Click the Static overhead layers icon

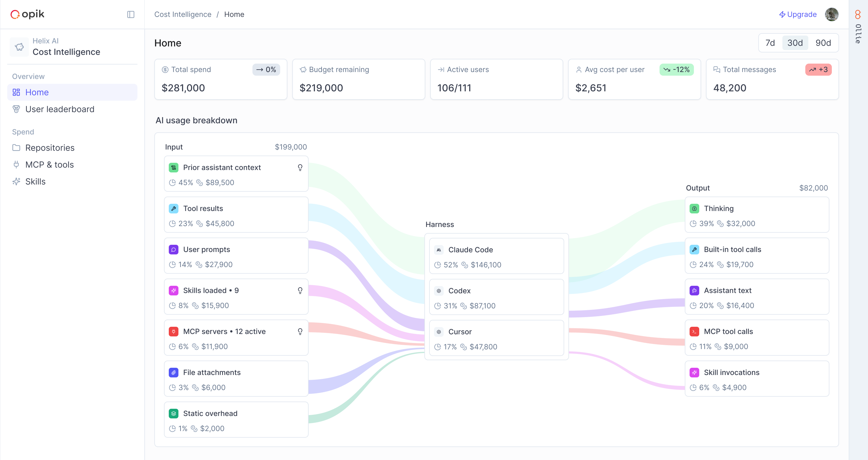[174, 414]
